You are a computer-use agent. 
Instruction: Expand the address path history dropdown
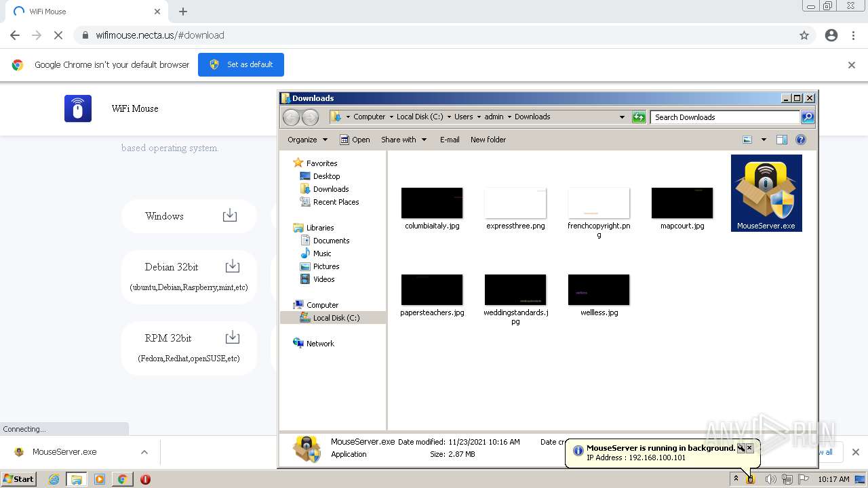click(622, 117)
